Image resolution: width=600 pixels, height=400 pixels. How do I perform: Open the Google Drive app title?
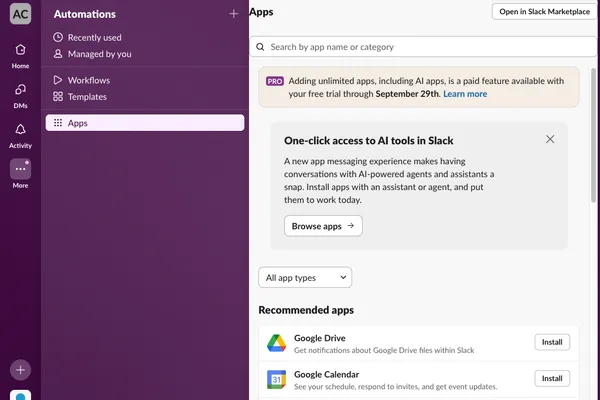pyautogui.click(x=320, y=338)
